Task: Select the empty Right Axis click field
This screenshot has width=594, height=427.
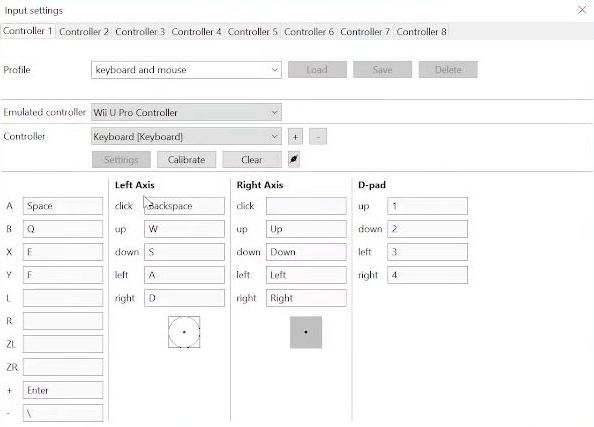Action: click(306, 206)
